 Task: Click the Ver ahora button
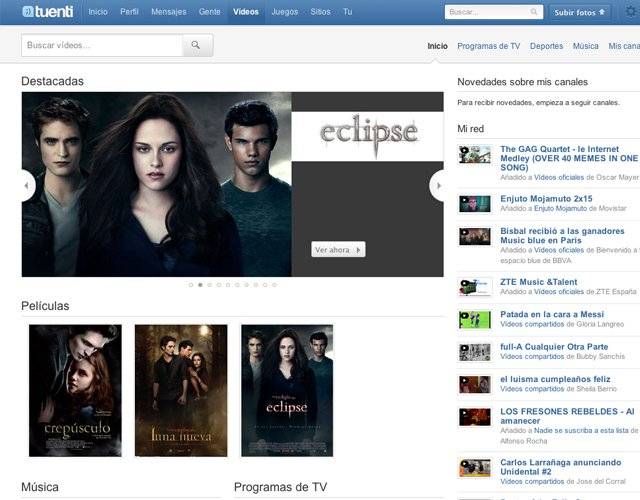pyautogui.click(x=338, y=249)
